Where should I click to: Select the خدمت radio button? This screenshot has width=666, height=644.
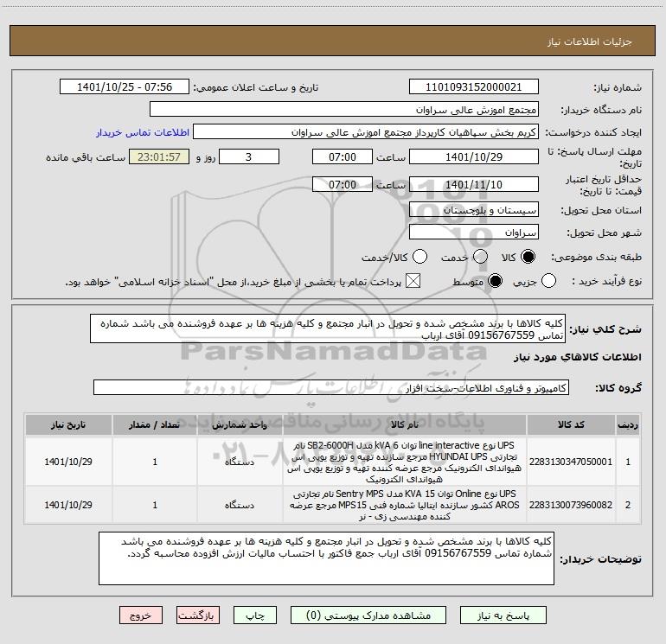coord(480,257)
